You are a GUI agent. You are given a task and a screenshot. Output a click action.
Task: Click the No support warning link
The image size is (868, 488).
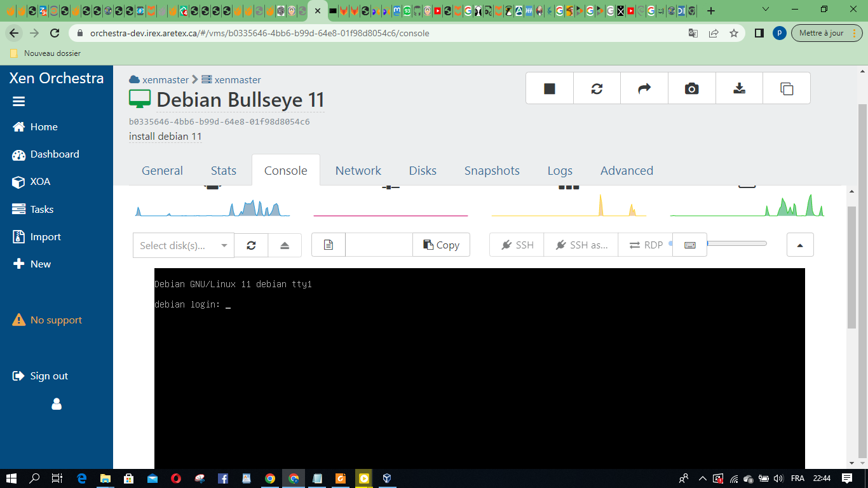pyautogui.click(x=48, y=320)
